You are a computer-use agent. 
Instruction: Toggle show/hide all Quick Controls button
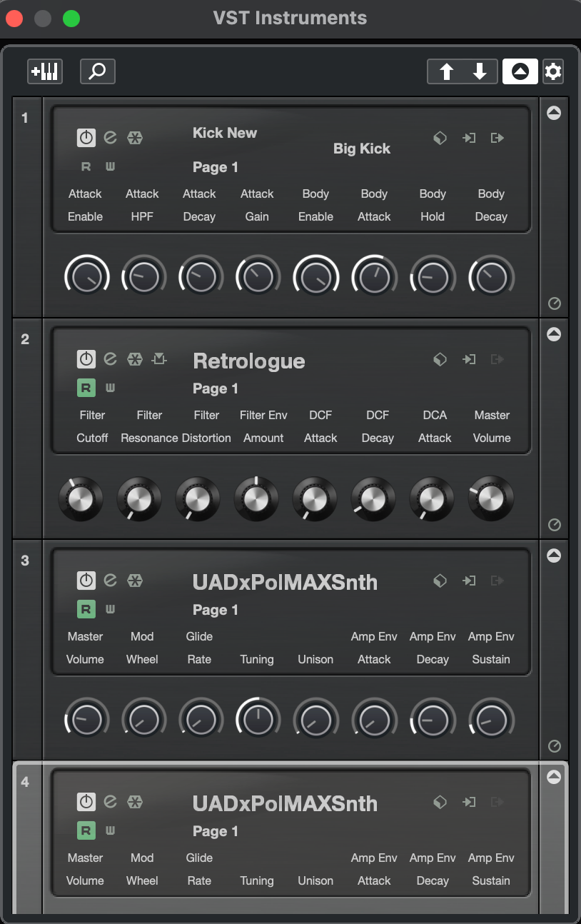520,71
